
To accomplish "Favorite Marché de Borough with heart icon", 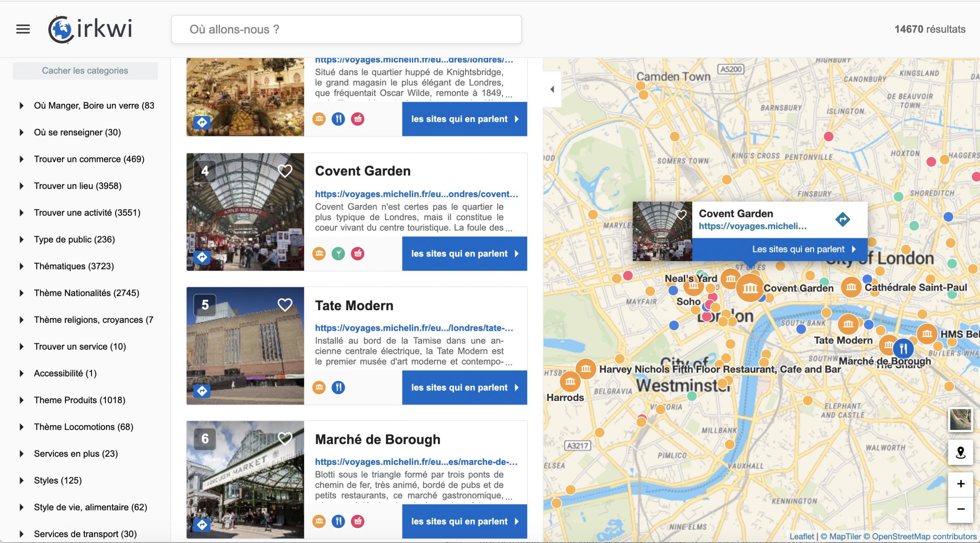I will [285, 438].
